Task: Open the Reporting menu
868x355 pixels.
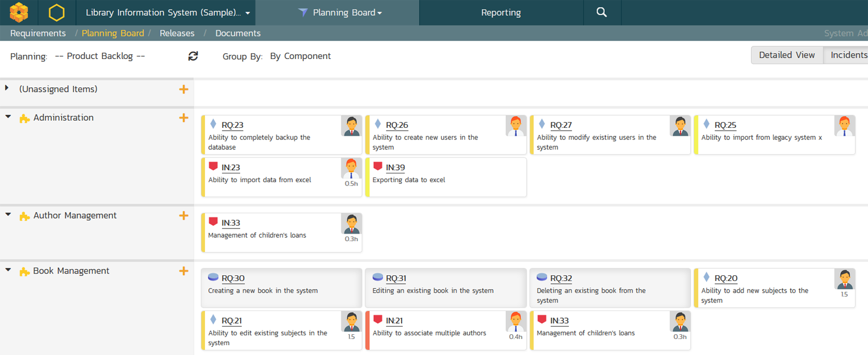Action: coord(501,13)
